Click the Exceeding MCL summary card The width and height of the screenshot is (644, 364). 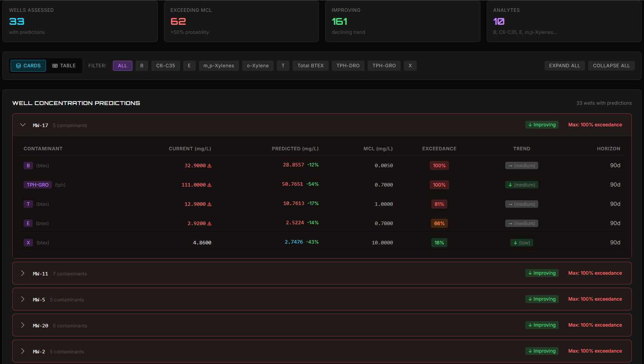241,21
